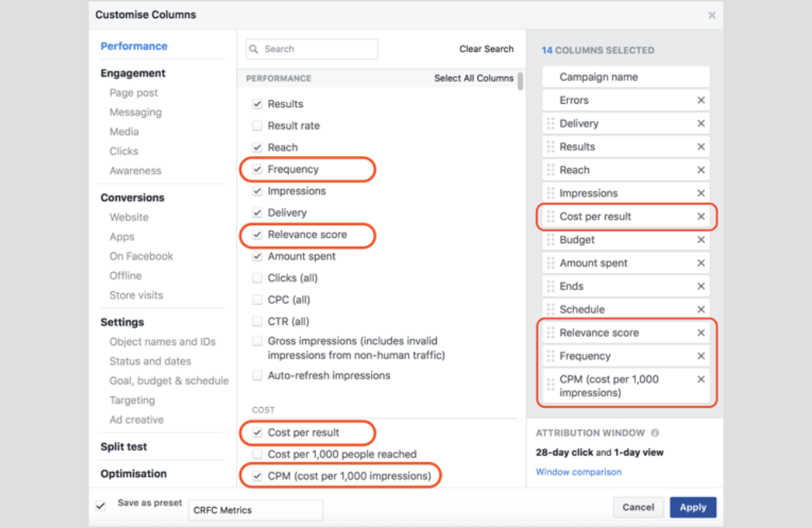Remove the Impressions column via X icon
This screenshot has width=812, height=528.
(702, 193)
